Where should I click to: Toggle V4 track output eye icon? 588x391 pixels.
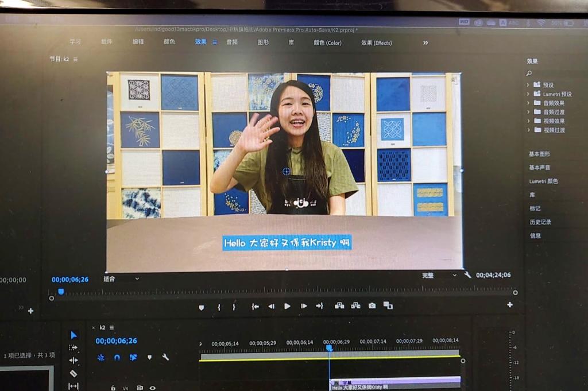pyautogui.click(x=153, y=388)
